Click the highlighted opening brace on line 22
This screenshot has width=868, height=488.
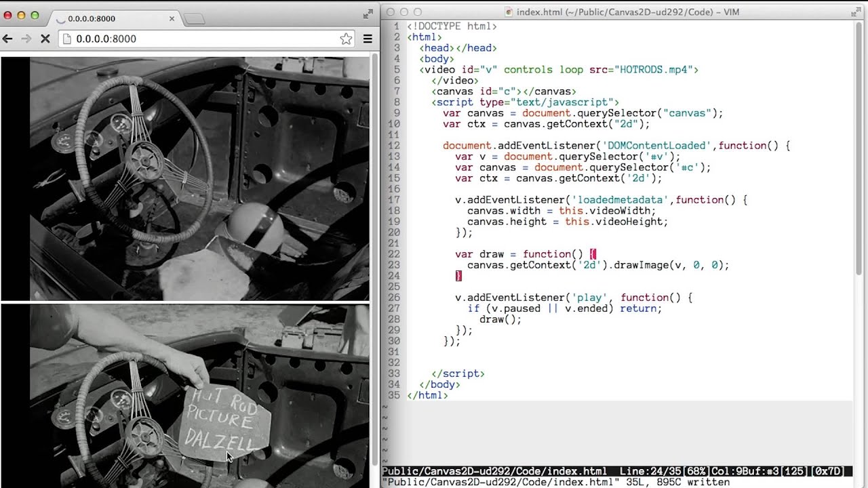[x=593, y=254]
